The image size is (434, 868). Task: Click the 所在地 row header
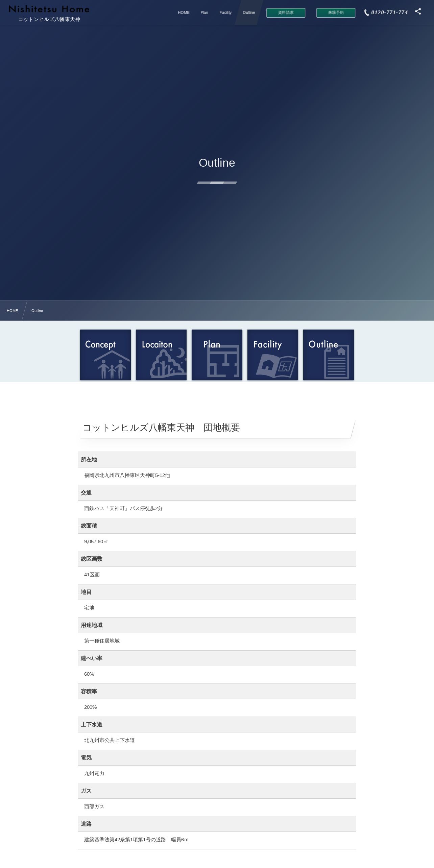point(217,460)
